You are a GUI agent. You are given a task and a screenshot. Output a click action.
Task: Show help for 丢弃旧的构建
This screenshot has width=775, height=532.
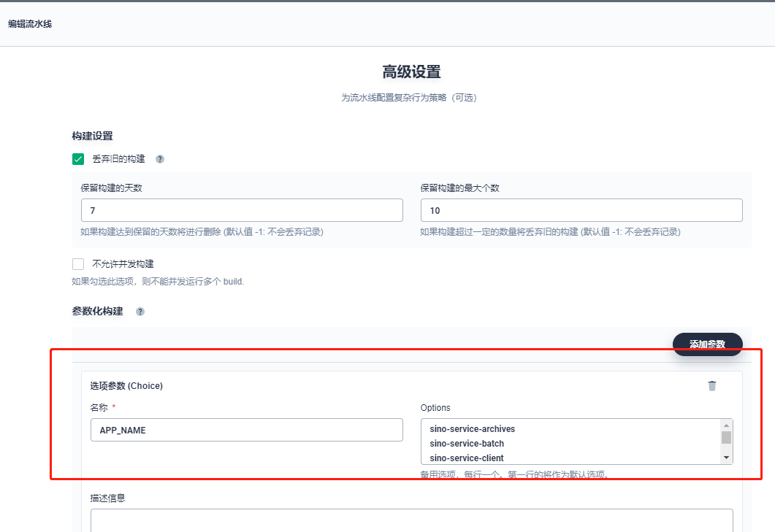(160, 159)
